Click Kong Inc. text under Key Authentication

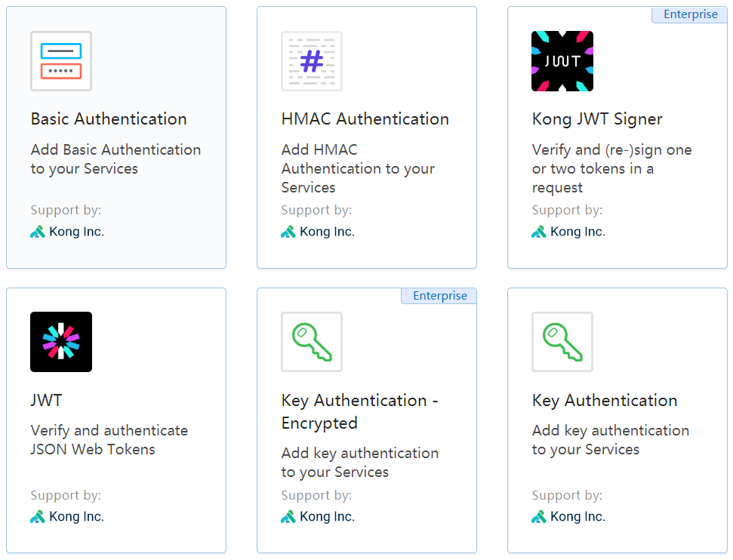click(577, 517)
